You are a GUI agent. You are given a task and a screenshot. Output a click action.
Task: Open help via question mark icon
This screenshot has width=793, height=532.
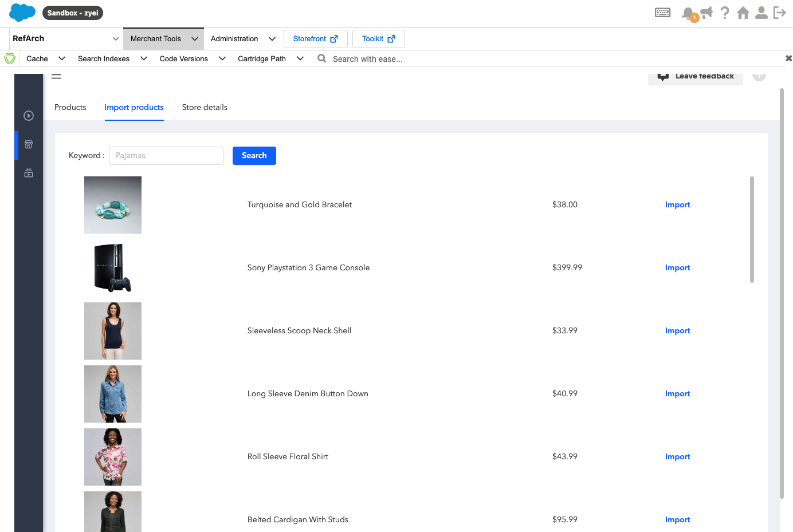click(x=725, y=13)
